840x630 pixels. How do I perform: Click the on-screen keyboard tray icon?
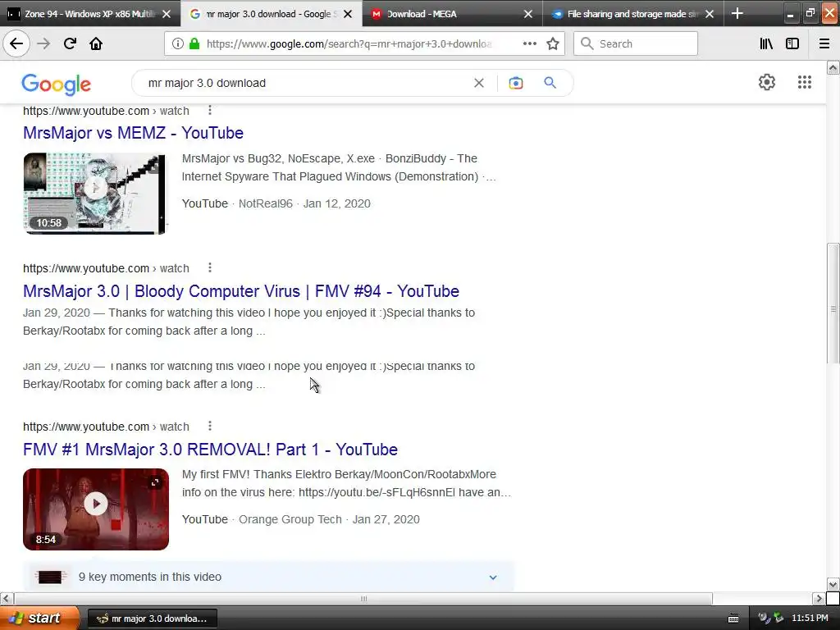click(x=733, y=619)
